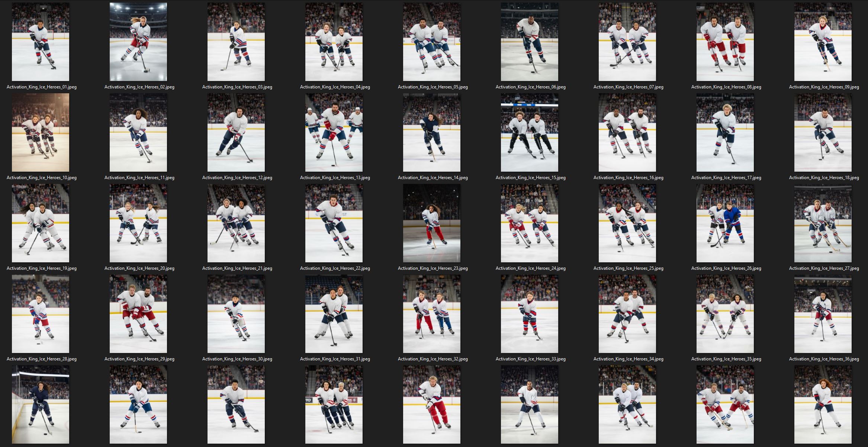Click the caption Activation_King_Ice_Heroes_23.jpeg

point(433,268)
